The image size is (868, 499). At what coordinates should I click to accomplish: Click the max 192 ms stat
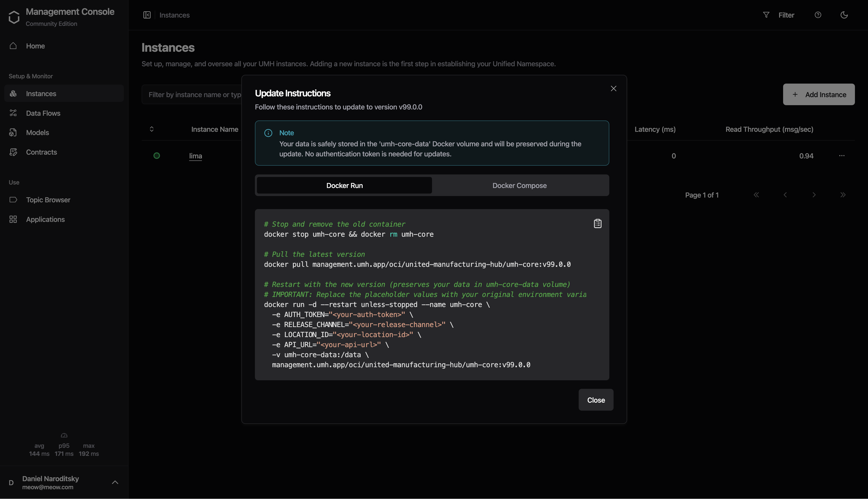(89, 450)
